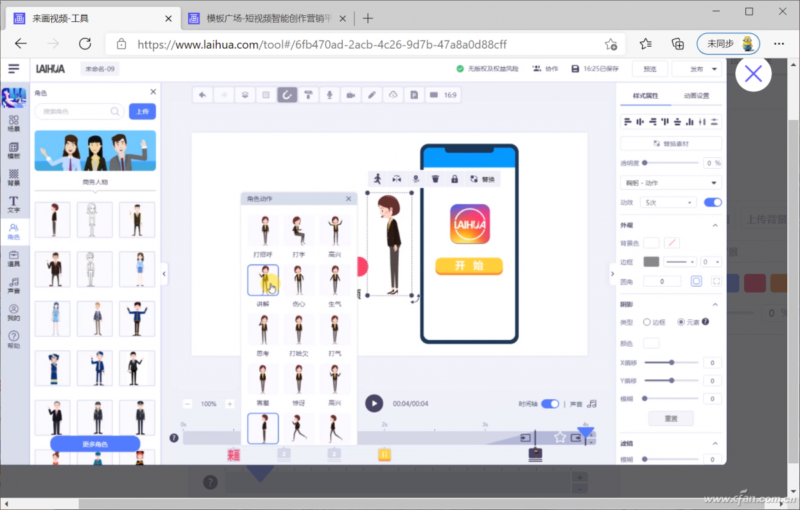Play the animation preview
The height and width of the screenshot is (510, 800).
[x=373, y=403]
